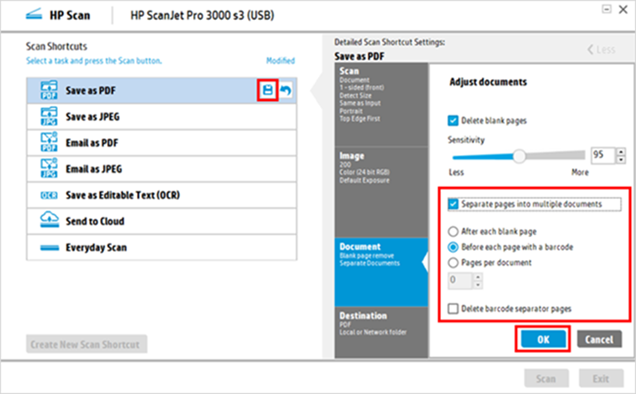
Task: Click Cancel in the settings panel
Action: click(599, 339)
